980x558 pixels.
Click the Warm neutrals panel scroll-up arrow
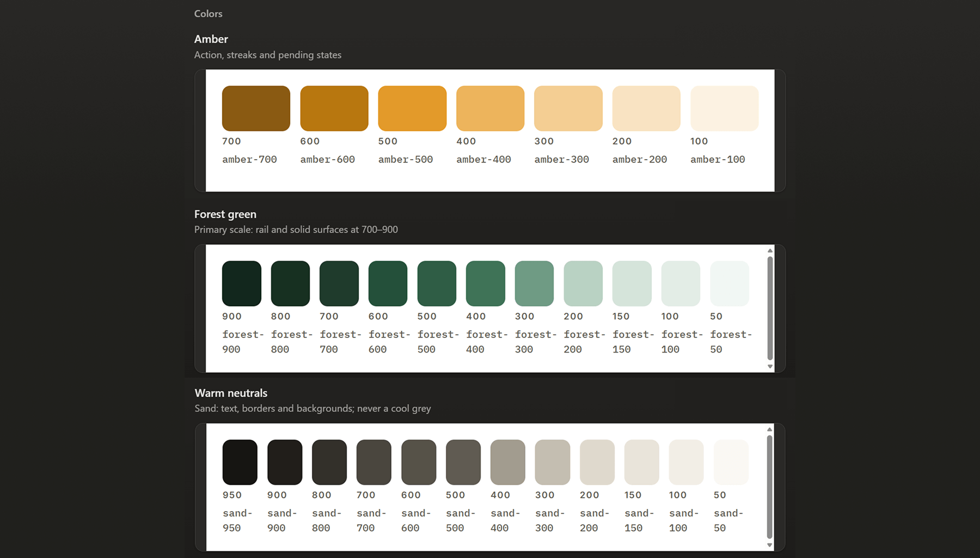pyautogui.click(x=770, y=429)
